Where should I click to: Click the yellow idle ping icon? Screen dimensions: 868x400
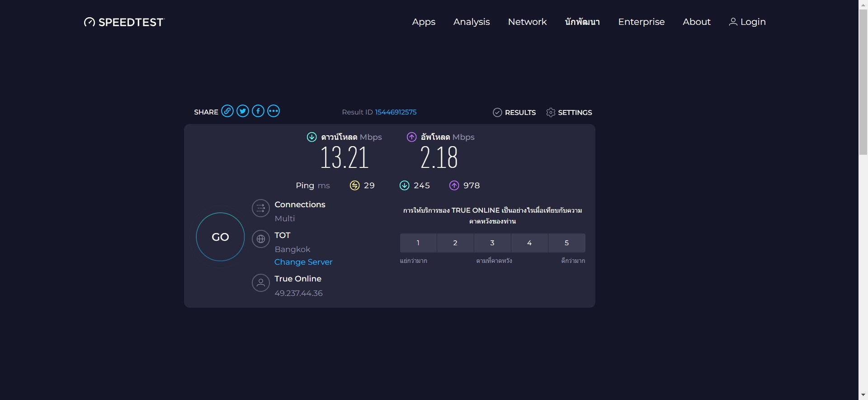point(355,186)
